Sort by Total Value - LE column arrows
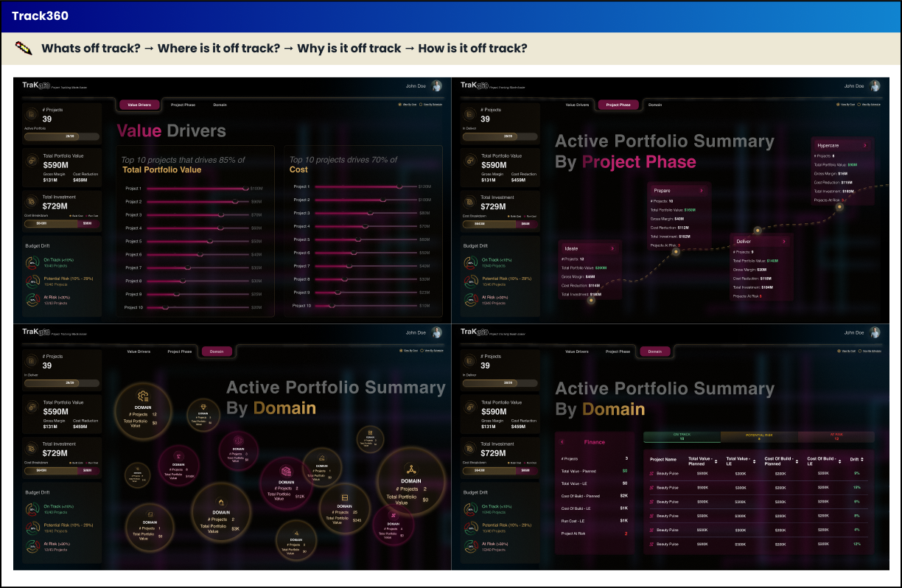Image resolution: width=902 pixels, height=588 pixels. click(755, 462)
